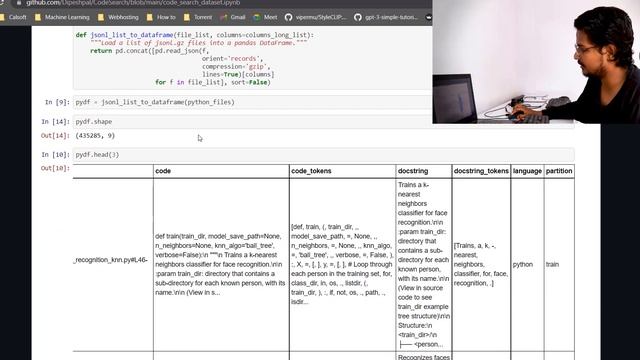Open the Machine Learning bookmark folder
This screenshot has width=640, height=360.
tap(62, 17)
